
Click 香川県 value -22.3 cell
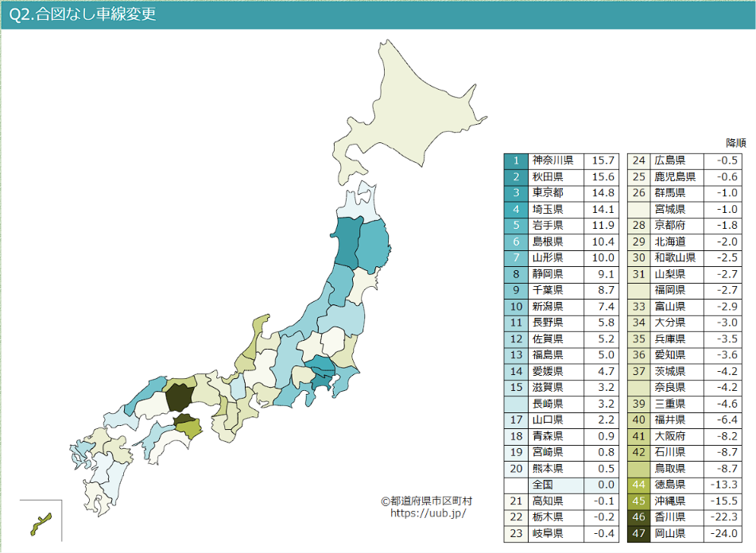723,517
